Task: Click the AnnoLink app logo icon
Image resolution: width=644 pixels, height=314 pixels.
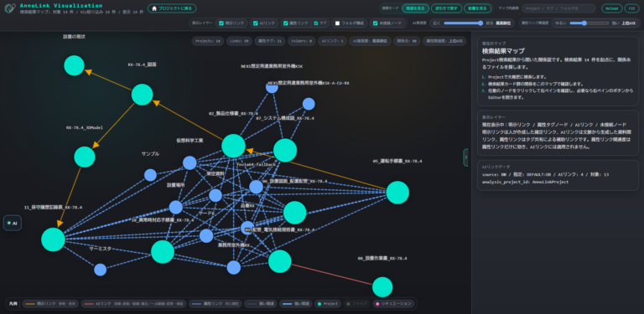Action: (x=10, y=8)
